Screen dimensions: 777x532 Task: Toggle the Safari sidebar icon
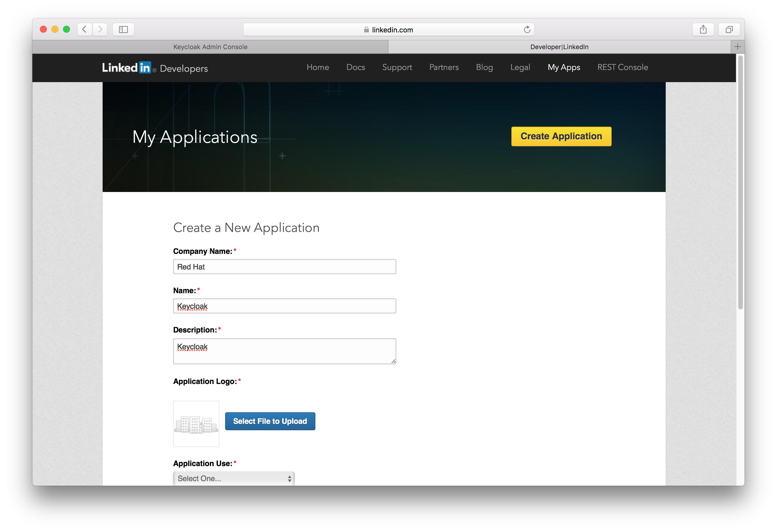click(123, 29)
